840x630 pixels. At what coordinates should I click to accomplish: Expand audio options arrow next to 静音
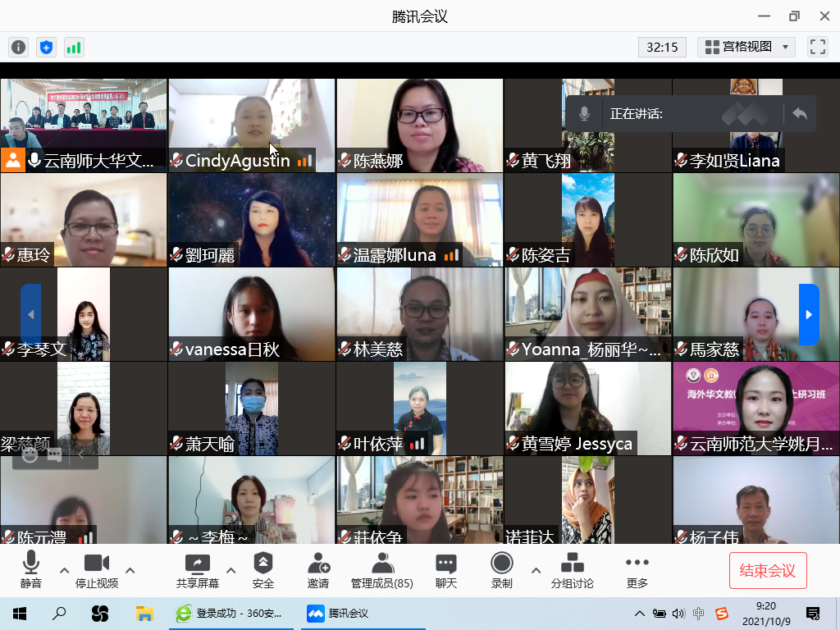coord(64,570)
